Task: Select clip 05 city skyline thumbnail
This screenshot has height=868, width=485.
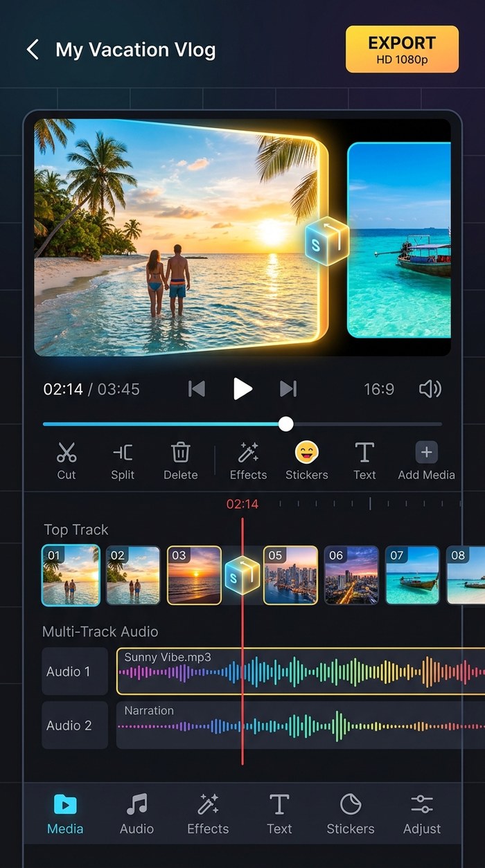Action: coord(290,575)
